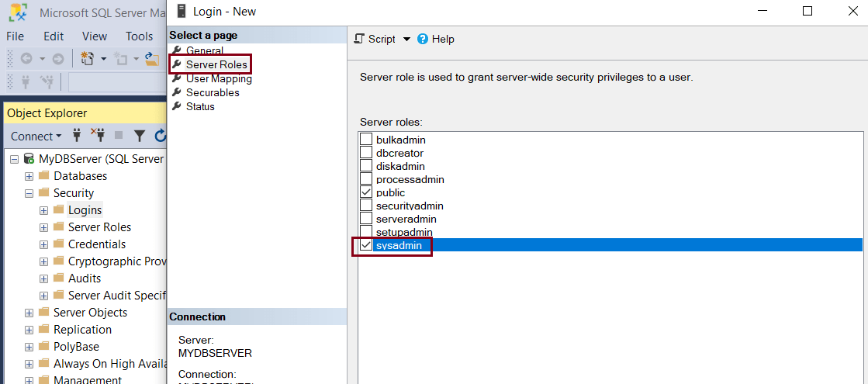
Task: Click the Filter funnel icon
Action: coord(140,136)
